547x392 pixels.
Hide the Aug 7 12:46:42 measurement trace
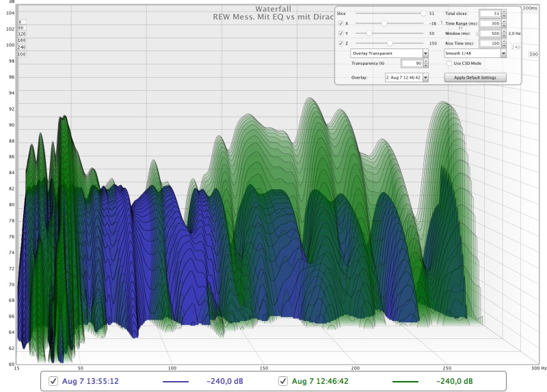tap(283, 380)
